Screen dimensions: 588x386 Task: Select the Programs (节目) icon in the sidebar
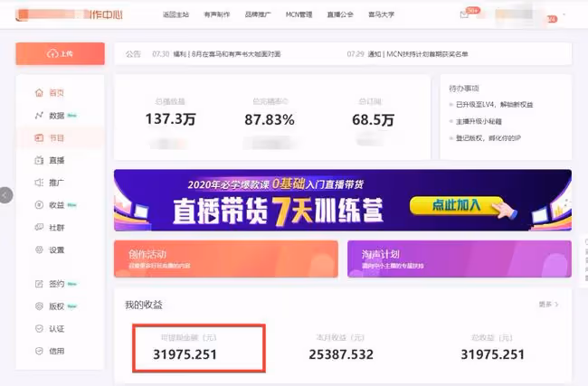click(39, 138)
